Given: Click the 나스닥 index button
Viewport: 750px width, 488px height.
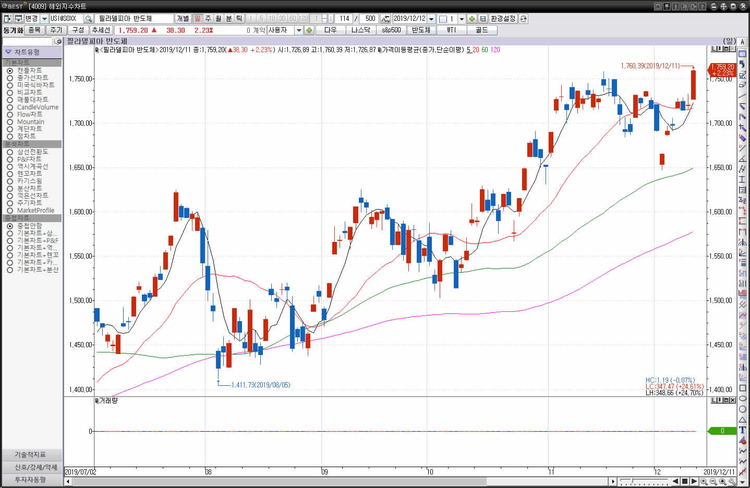Looking at the screenshot, I should tap(361, 30).
